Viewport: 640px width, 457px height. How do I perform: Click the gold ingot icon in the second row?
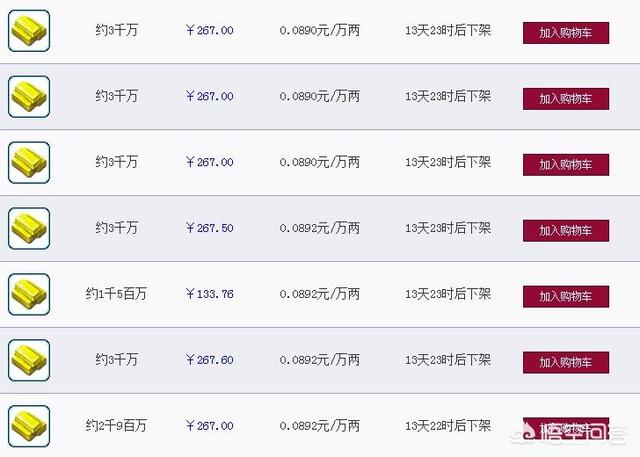coord(29,97)
